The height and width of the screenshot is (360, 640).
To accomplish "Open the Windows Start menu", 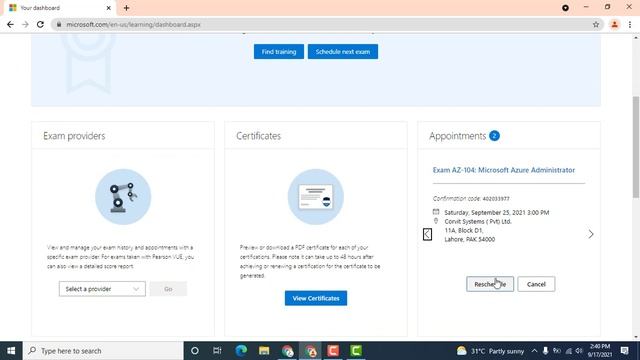I will coord(11,351).
